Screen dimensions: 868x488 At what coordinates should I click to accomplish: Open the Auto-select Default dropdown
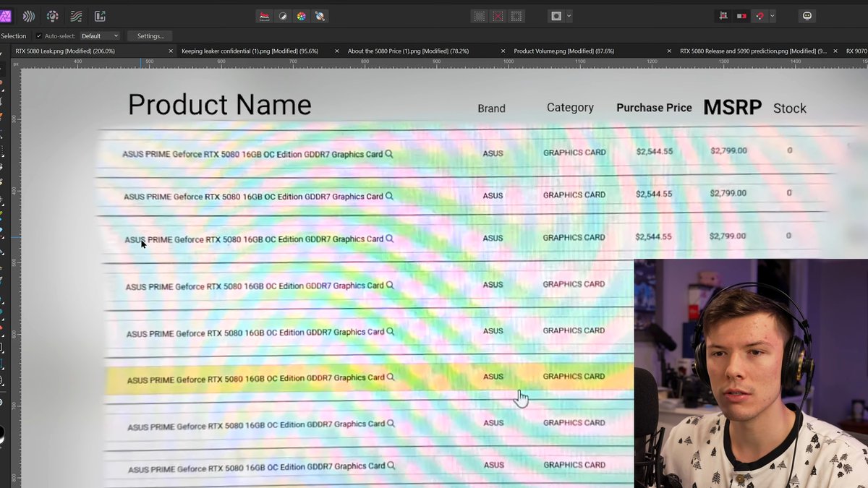coord(100,36)
